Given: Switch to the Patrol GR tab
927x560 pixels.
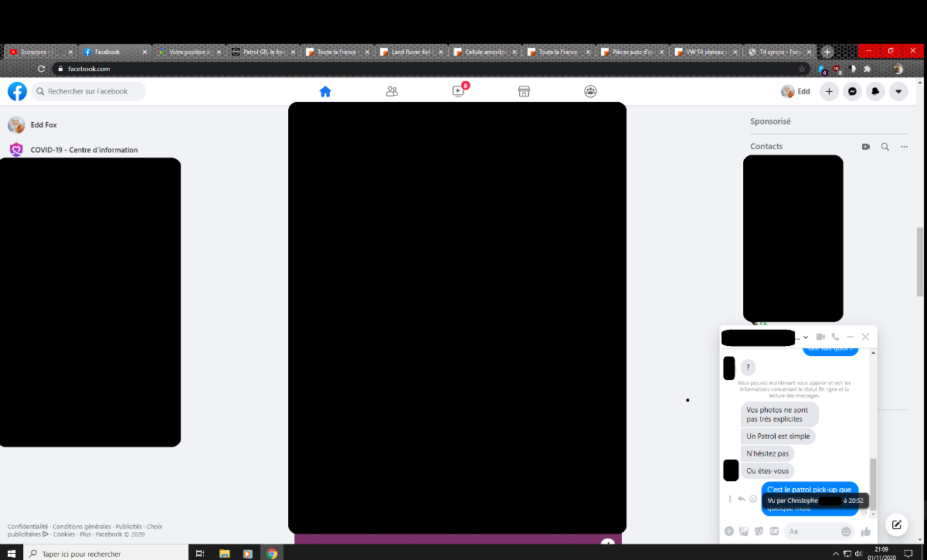Looking at the screenshot, I should point(263,52).
